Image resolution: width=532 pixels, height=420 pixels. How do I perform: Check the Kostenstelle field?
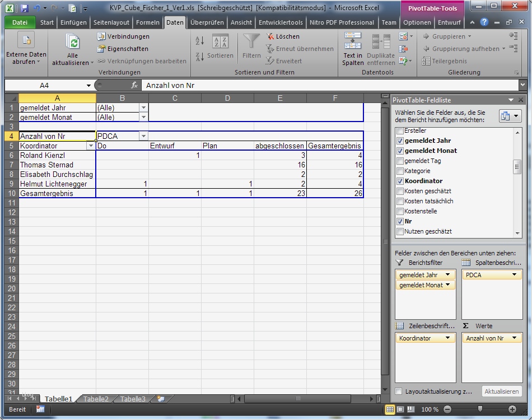[400, 211]
